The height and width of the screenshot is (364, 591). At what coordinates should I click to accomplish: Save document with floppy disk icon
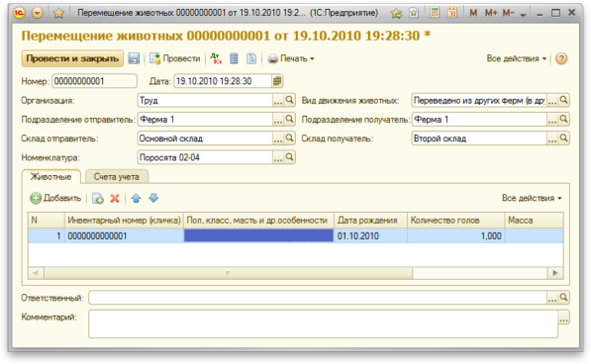(x=134, y=58)
